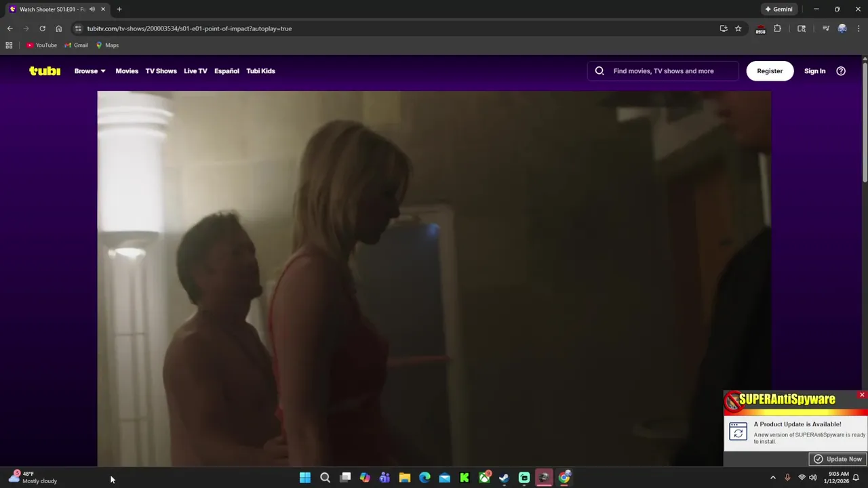Open a new browser tab
Viewport: 868px width, 488px height.
[x=119, y=9]
